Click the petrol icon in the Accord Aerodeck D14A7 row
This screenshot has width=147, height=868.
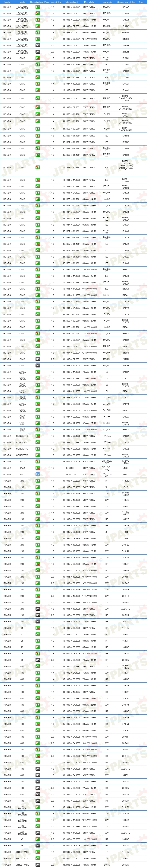pos(38,7)
